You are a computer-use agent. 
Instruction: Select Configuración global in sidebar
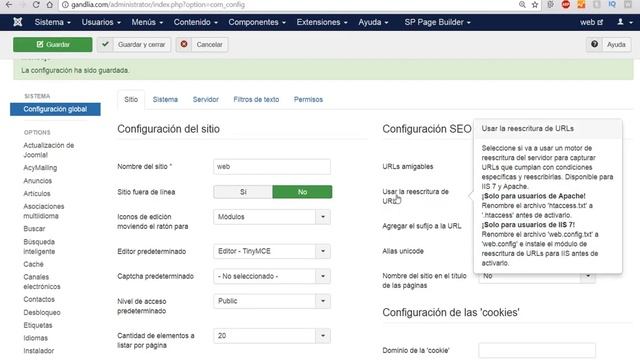(x=55, y=109)
